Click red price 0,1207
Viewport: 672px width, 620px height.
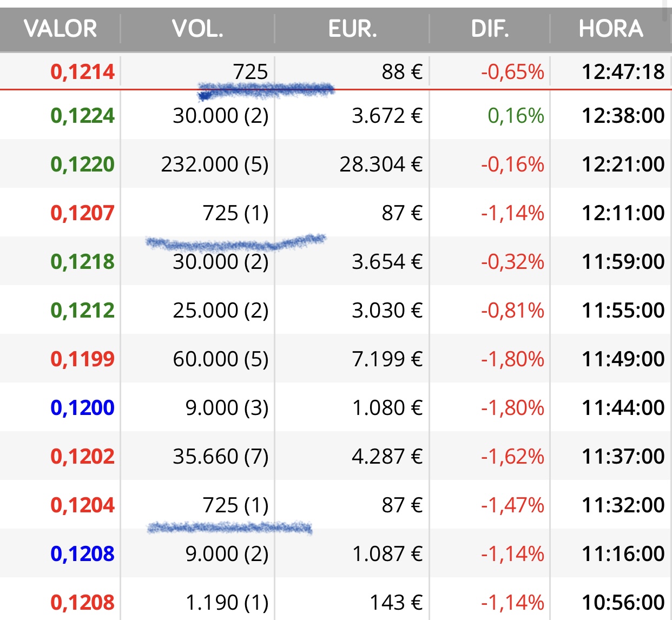tap(83, 213)
